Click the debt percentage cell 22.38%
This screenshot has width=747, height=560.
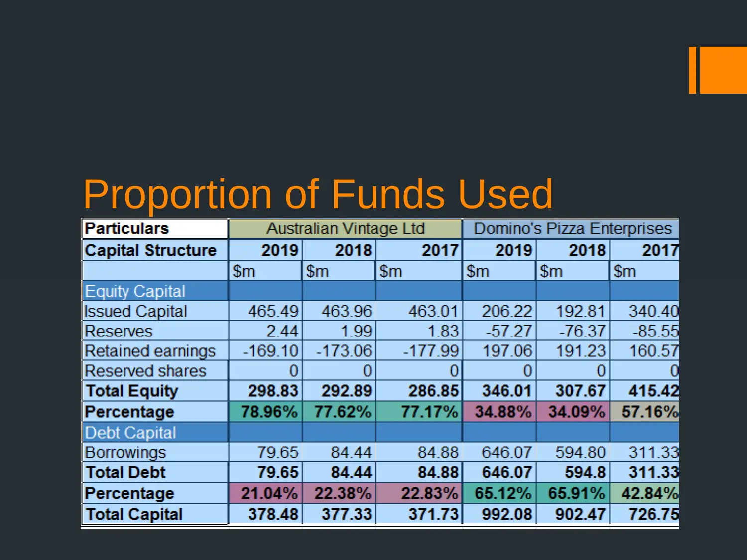(x=339, y=493)
